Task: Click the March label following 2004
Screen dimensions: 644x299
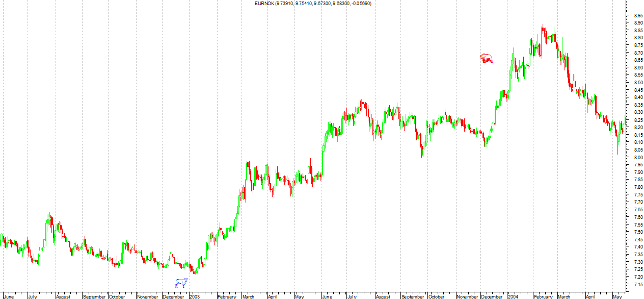Action: click(564, 296)
